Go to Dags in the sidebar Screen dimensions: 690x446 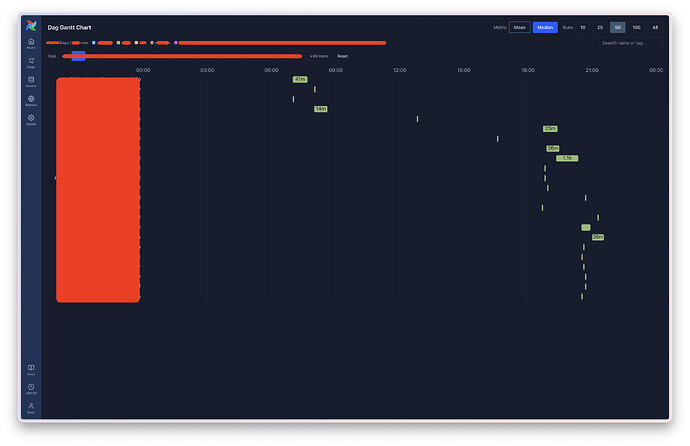[31, 62]
